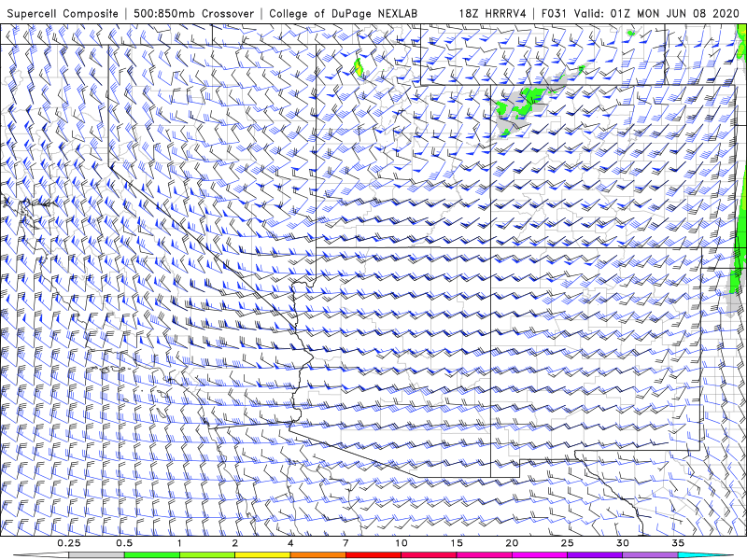
Task: Click the gray swatch between 0.25 and 0.5
Action: pos(96,555)
